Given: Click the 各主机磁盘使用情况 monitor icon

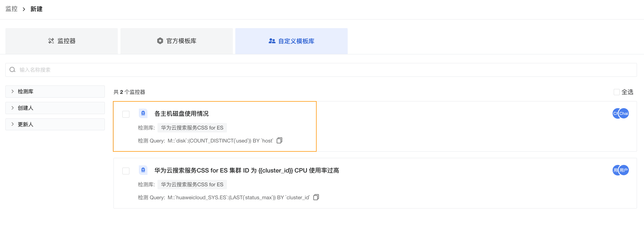Looking at the screenshot, I should [x=143, y=113].
